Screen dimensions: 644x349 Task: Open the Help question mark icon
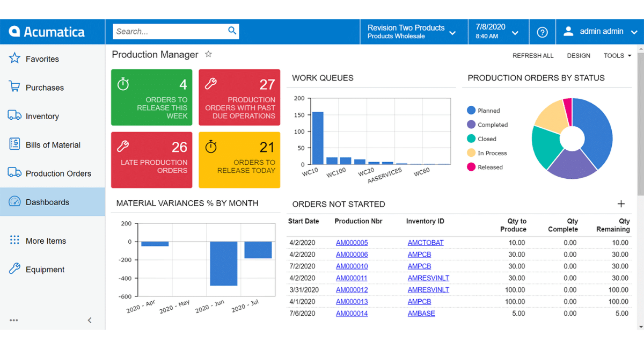pos(542,31)
